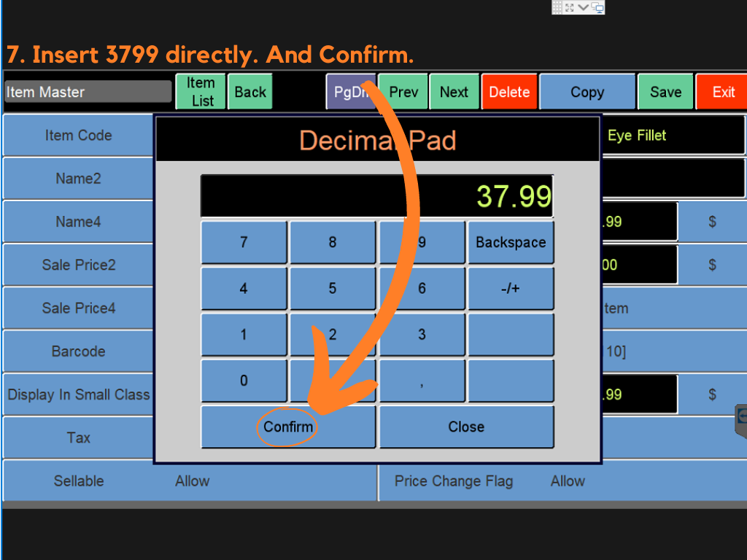Toggle sign with the -/+ key
This screenshot has height=560, width=747.
510,289
